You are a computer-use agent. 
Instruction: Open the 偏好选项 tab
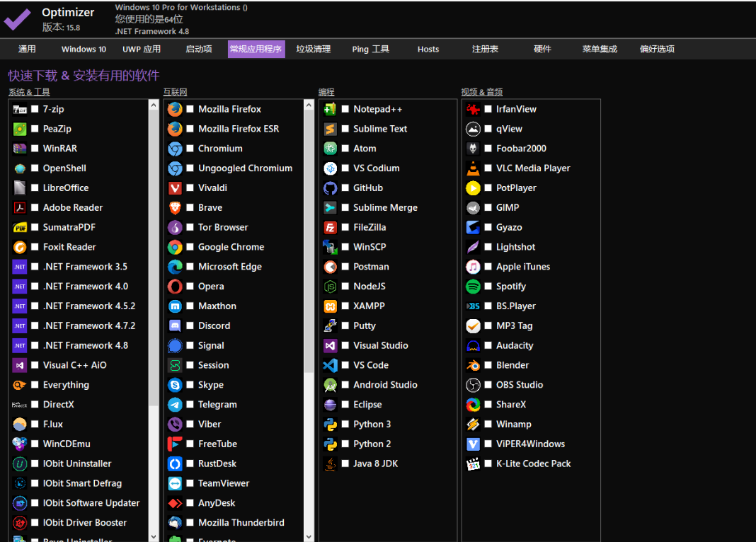click(x=657, y=49)
